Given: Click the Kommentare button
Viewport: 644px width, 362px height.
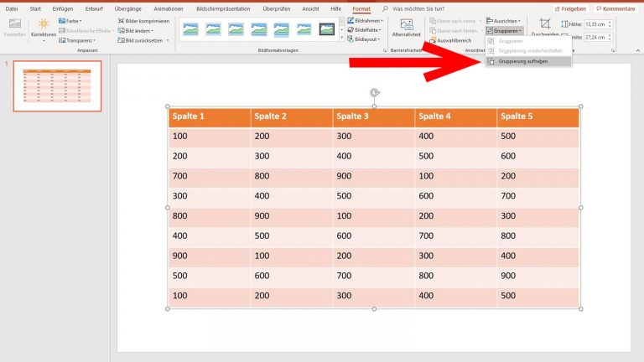Looking at the screenshot, I should 615,8.
